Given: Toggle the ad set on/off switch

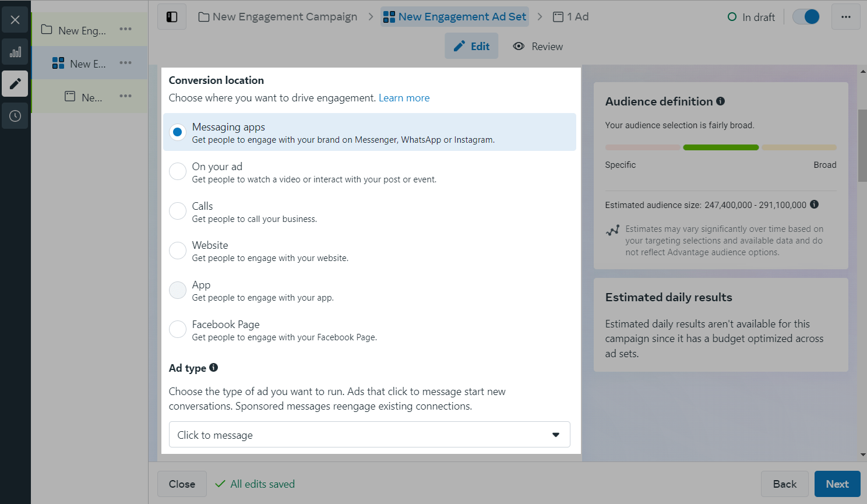Looking at the screenshot, I should (807, 17).
